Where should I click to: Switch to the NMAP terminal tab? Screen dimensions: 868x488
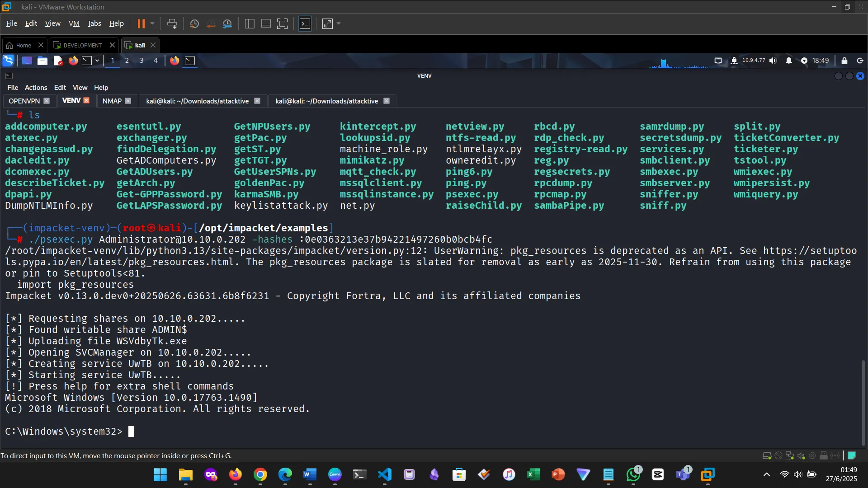click(x=112, y=101)
